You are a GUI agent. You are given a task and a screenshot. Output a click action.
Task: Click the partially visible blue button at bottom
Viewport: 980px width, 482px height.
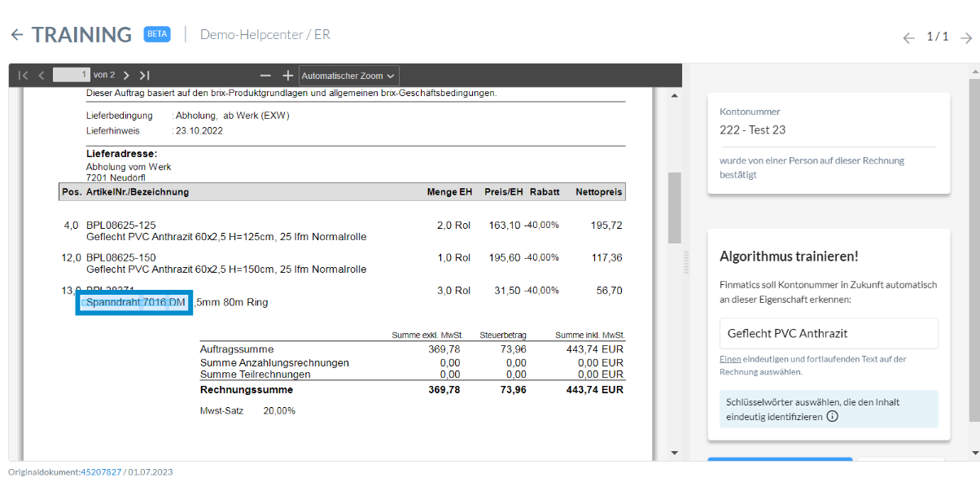coord(780,460)
